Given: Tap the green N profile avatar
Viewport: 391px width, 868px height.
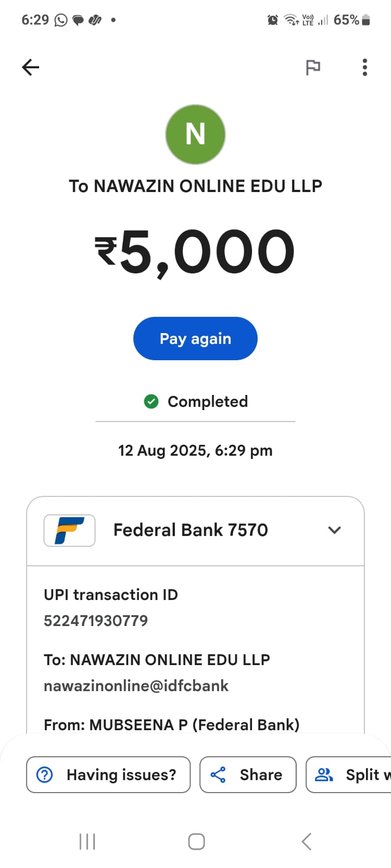Looking at the screenshot, I should click(195, 135).
